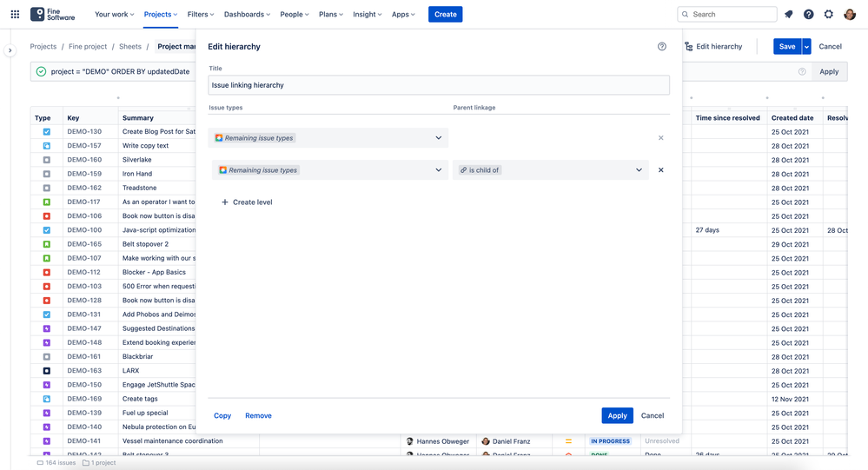The height and width of the screenshot is (470, 868).
Task: Click Create level
Action: tap(247, 202)
